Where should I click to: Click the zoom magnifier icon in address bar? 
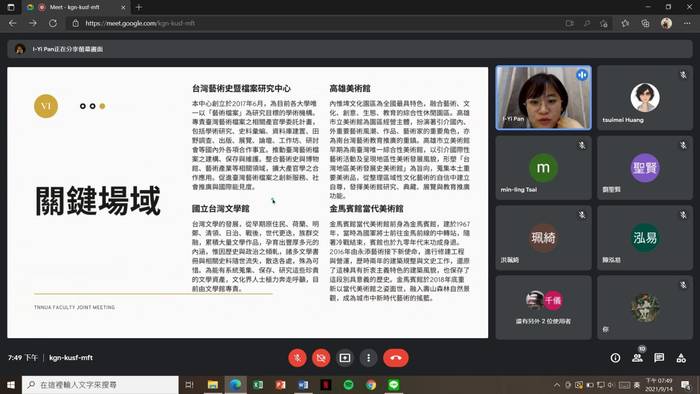(587, 23)
